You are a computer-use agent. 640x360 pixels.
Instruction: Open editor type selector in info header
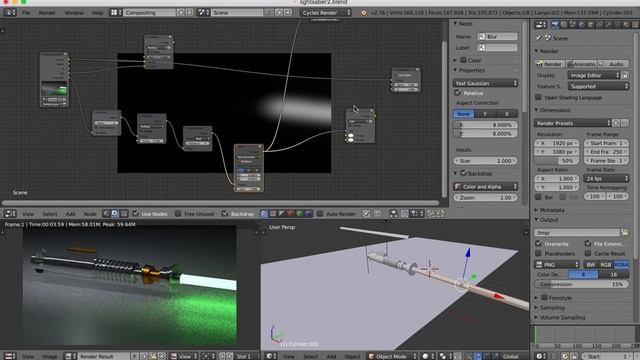click(x=9, y=13)
